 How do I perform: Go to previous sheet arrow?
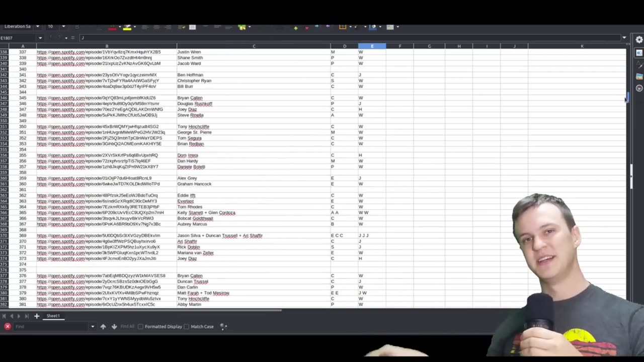click(x=12, y=316)
